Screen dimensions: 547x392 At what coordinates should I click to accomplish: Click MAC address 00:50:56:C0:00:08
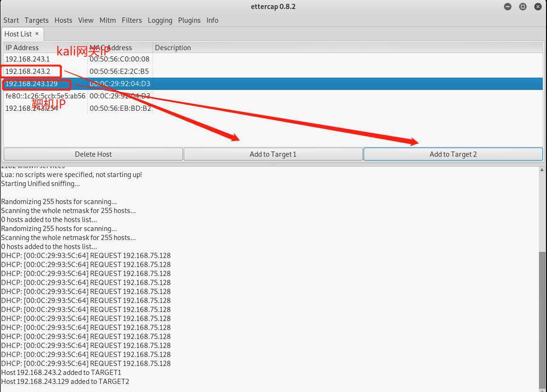point(119,59)
